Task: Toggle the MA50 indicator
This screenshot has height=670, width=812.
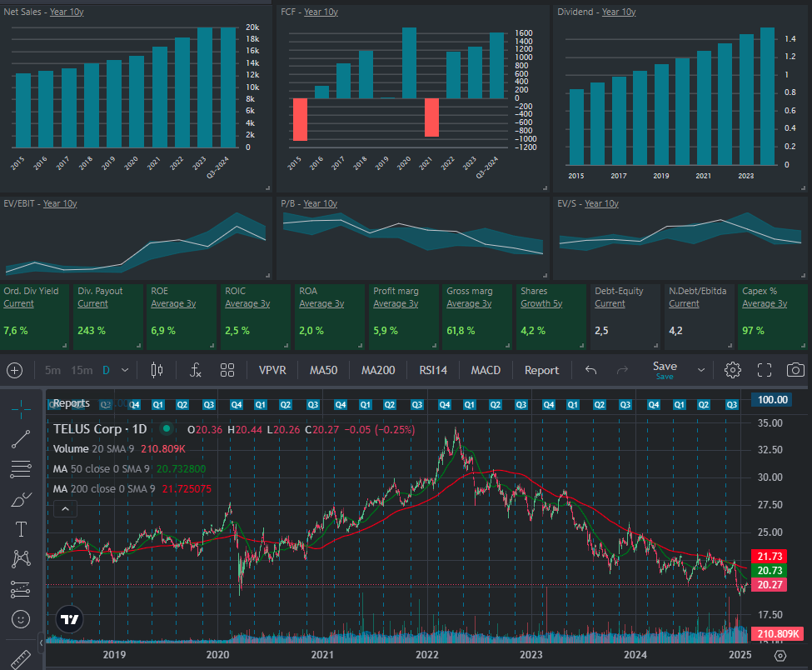Action: (x=323, y=370)
